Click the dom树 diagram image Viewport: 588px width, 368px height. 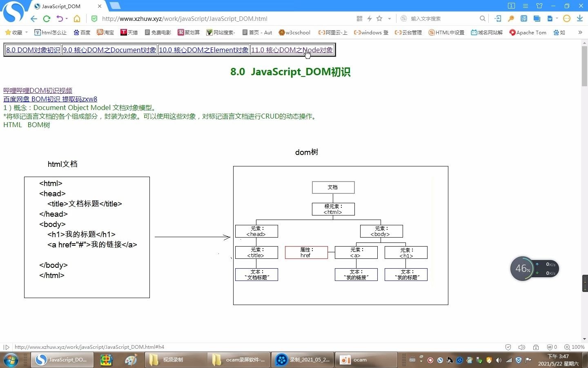(x=341, y=236)
